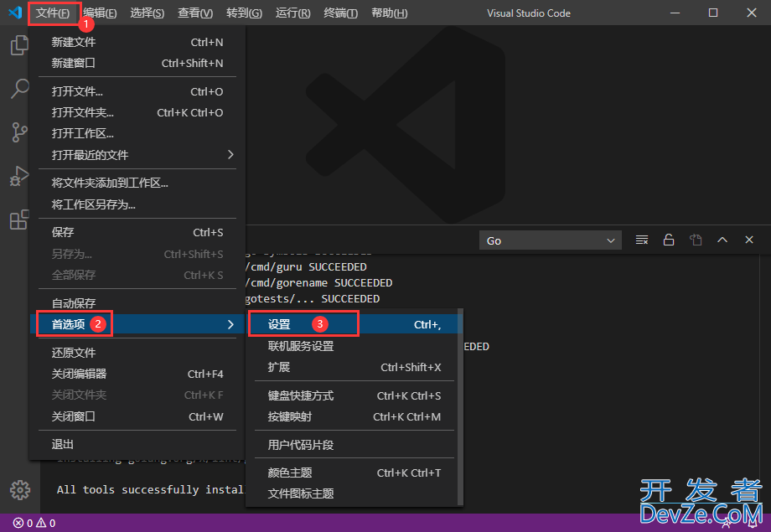
Task: Open 联机服务设置 in submenu
Action: coord(354,346)
